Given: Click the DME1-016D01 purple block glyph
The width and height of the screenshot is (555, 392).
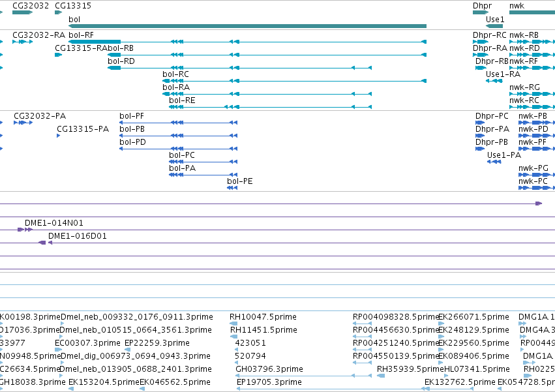Looking at the screenshot, I should [42, 243].
